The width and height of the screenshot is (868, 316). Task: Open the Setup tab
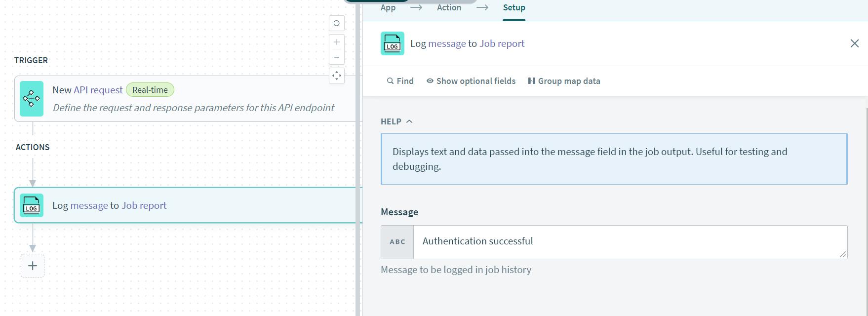pos(514,8)
